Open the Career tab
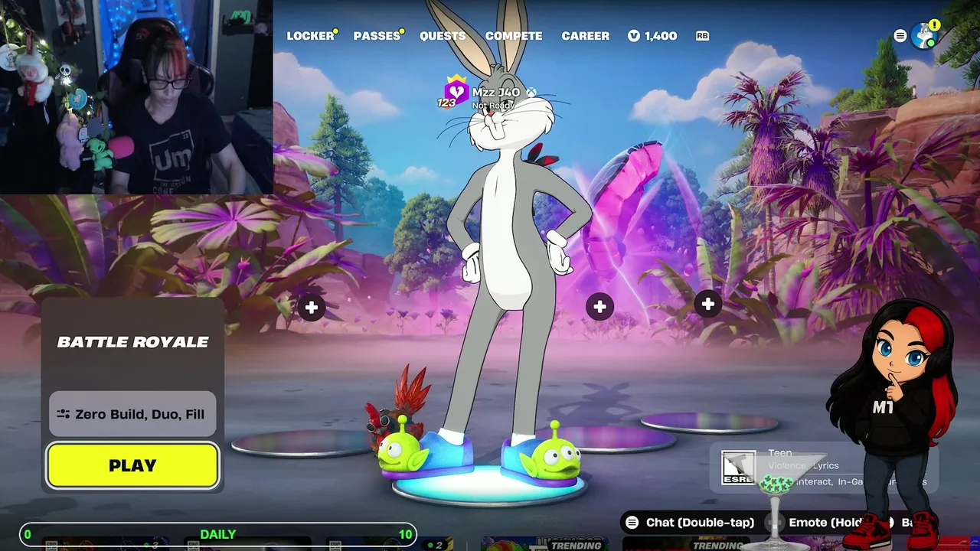Screen dimensions: 980x551 click(586, 36)
